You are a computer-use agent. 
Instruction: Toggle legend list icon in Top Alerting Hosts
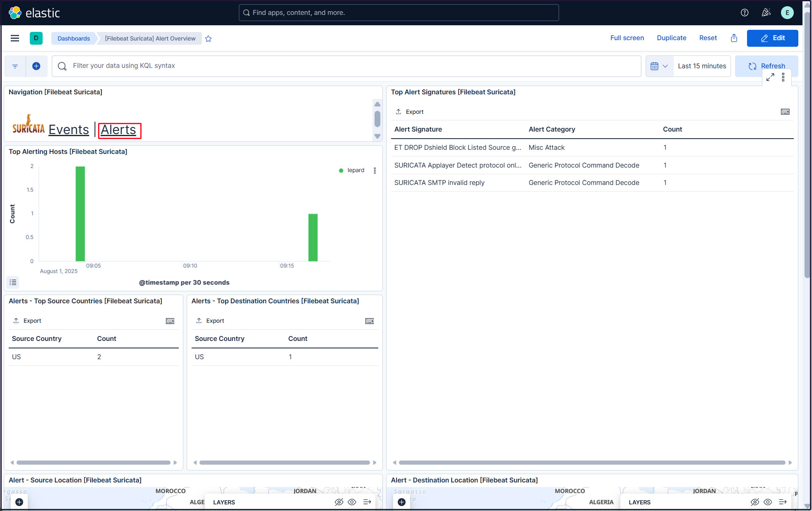tap(13, 282)
